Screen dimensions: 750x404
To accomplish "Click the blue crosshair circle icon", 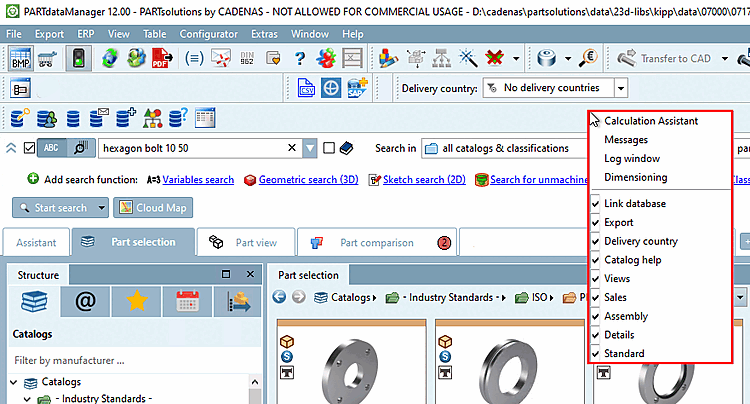I will [331, 88].
